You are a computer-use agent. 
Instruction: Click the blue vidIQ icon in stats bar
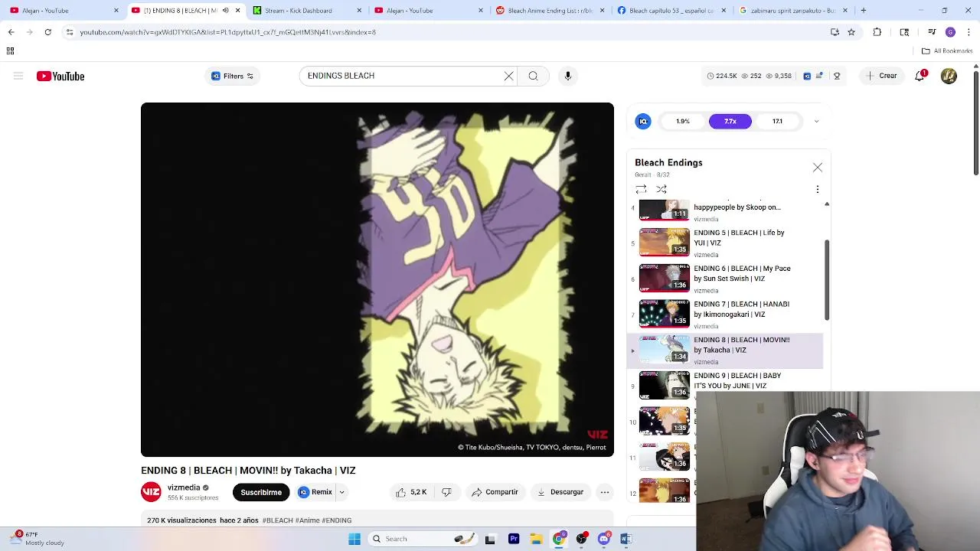click(x=807, y=76)
